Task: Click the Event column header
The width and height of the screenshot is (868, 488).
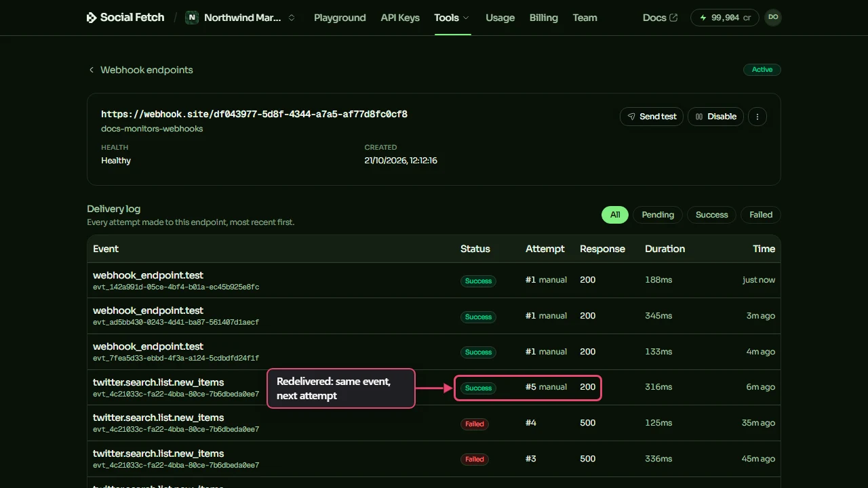Action: pos(106,249)
